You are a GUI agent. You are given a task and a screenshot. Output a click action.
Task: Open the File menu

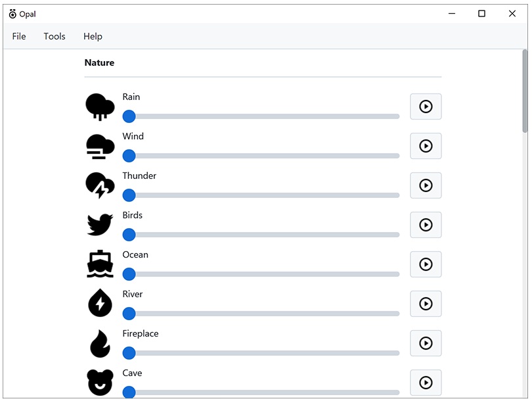19,36
